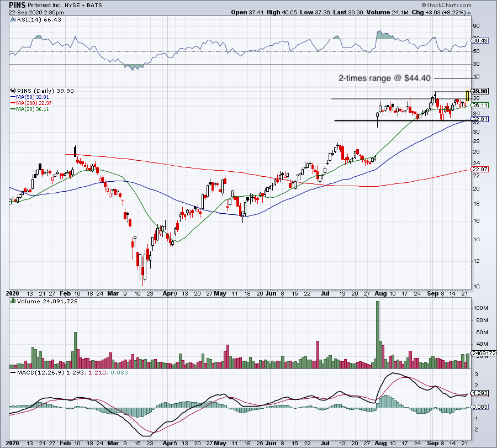
Task: Click the MACD(12,26,9) 1.293 legend text
Action: pos(51,372)
